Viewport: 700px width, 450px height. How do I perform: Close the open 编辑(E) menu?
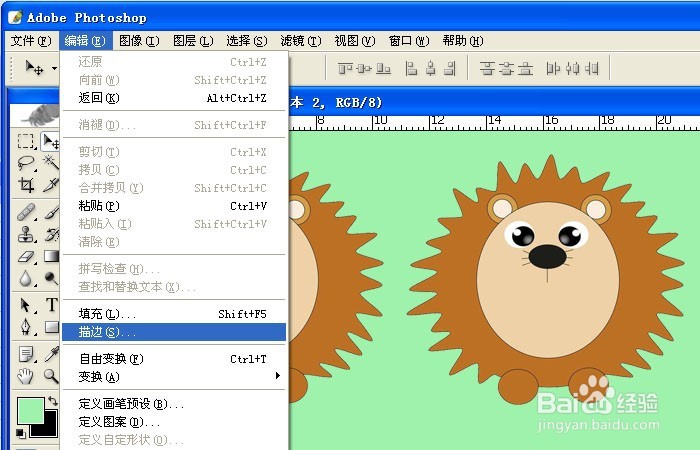coord(85,41)
